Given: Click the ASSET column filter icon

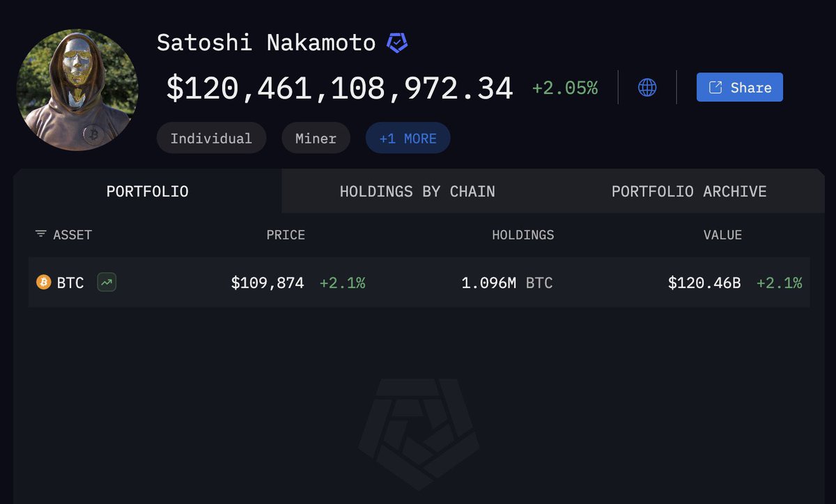Looking at the screenshot, I should click(x=41, y=235).
